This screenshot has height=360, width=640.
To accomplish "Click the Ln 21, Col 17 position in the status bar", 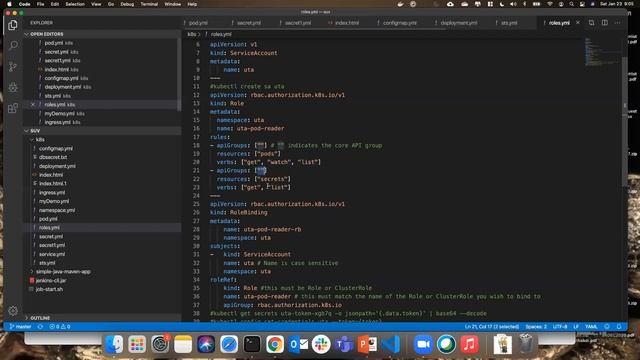I will pyautogui.click(x=492, y=327).
